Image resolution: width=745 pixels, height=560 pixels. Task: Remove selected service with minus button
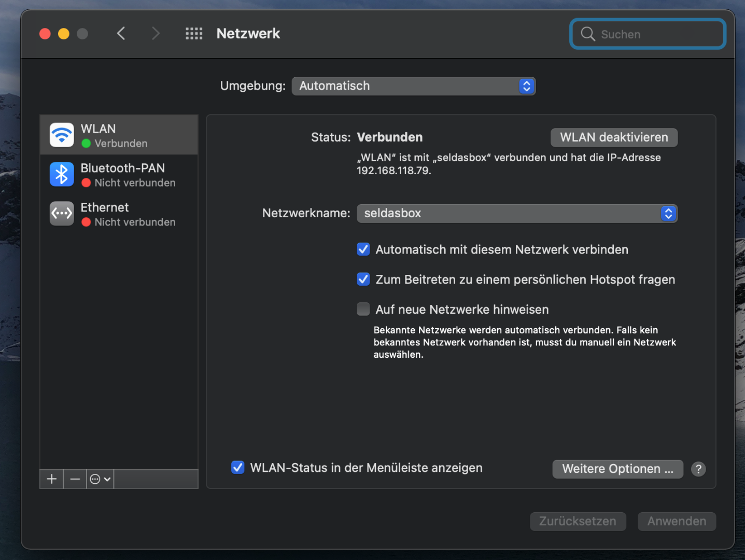click(75, 479)
